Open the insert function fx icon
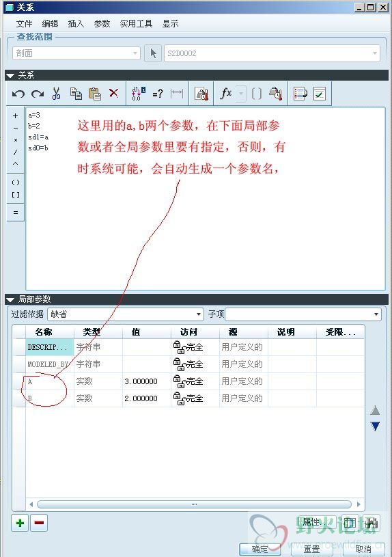This screenshot has height=557, width=392. (226, 94)
